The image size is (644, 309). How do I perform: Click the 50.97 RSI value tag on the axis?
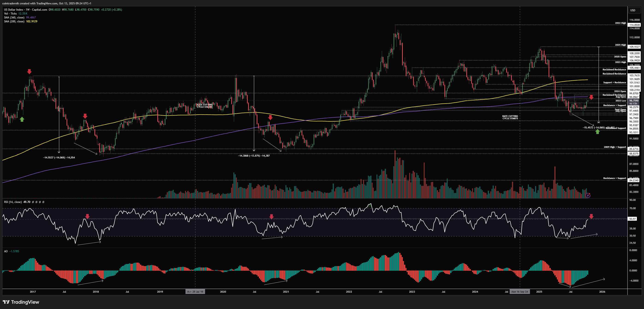632,219
